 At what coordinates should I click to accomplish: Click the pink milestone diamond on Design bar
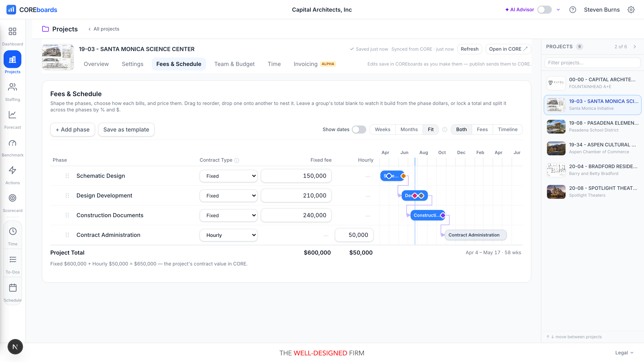coord(415,196)
